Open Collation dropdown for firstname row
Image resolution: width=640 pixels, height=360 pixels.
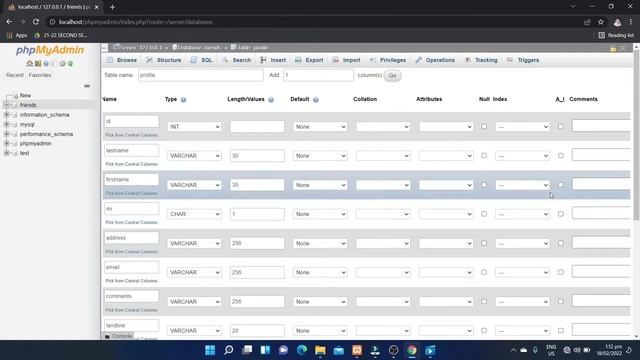pos(383,185)
